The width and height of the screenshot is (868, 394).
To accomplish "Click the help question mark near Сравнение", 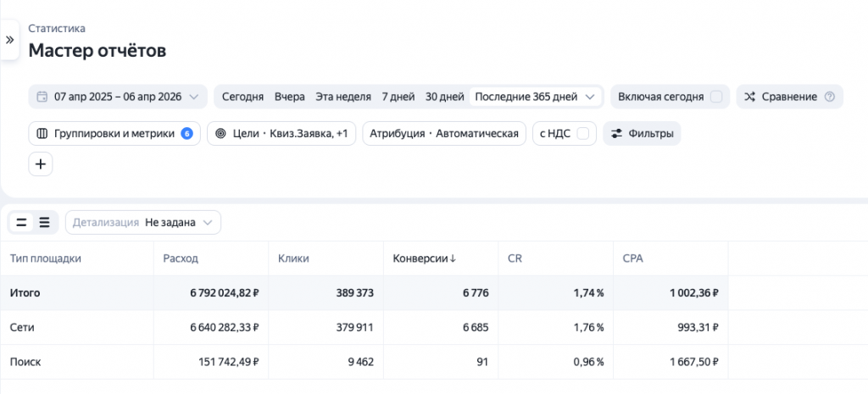I will click(x=829, y=97).
